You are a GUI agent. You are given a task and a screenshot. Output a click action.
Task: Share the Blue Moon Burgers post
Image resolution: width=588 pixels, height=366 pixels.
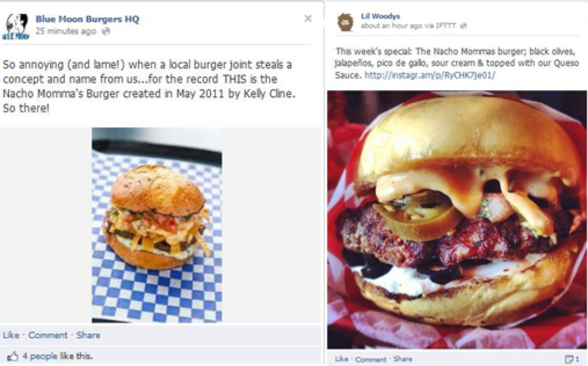click(88, 335)
